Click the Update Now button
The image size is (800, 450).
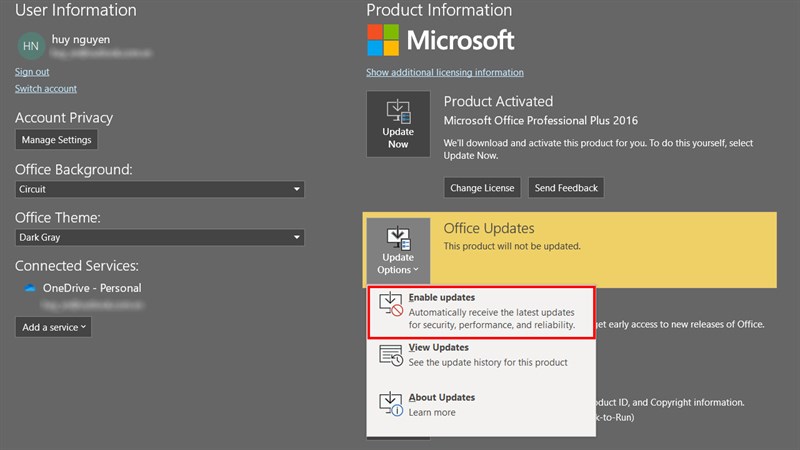pos(398,124)
